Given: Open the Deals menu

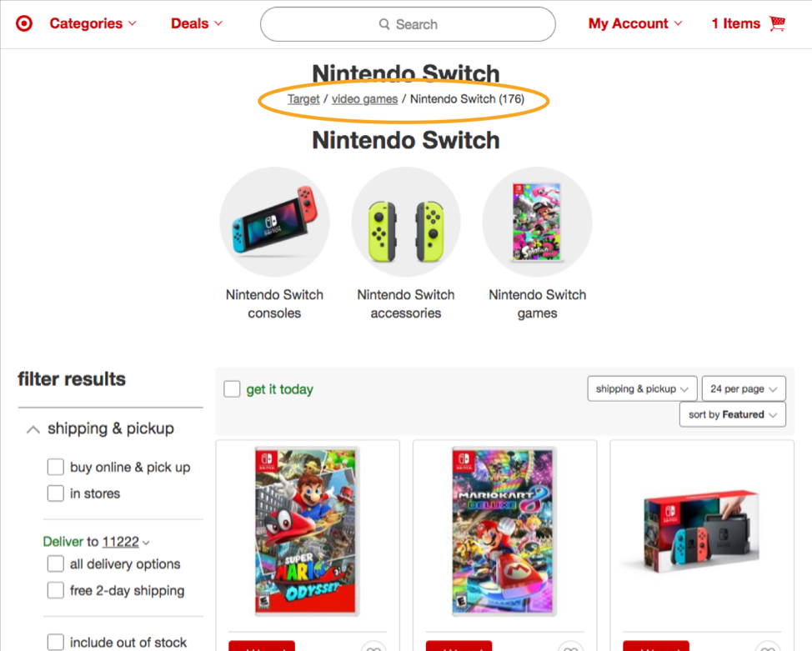Looking at the screenshot, I should coord(197,23).
